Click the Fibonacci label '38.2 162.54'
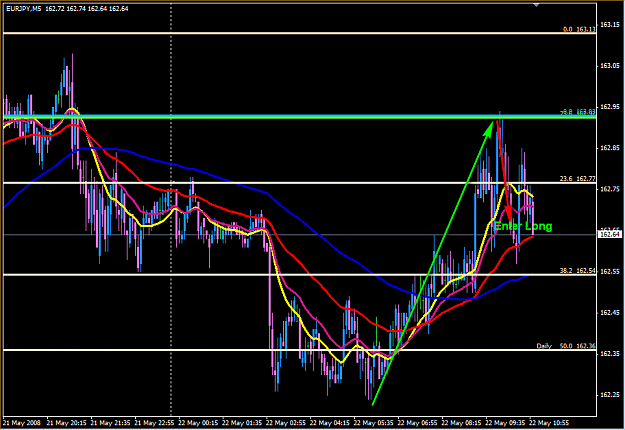This screenshot has height=430, width=625. pyautogui.click(x=577, y=271)
